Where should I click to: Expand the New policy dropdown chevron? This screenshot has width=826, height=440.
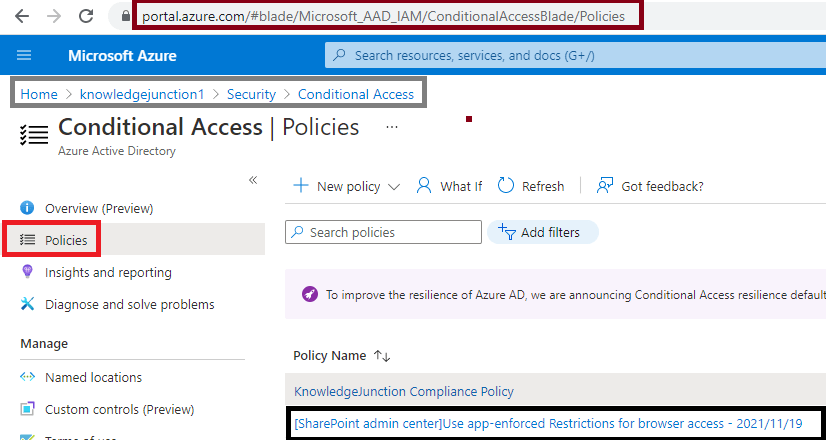[x=394, y=187]
